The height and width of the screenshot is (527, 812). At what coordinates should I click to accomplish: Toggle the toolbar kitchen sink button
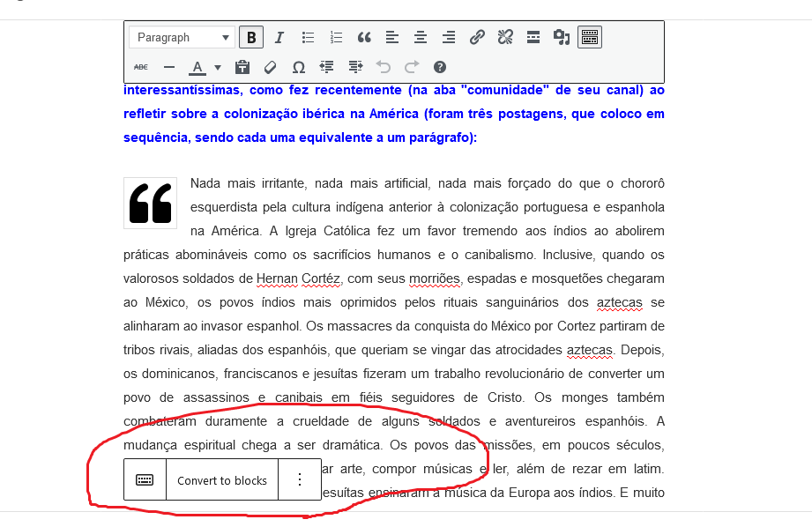point(590,37)
